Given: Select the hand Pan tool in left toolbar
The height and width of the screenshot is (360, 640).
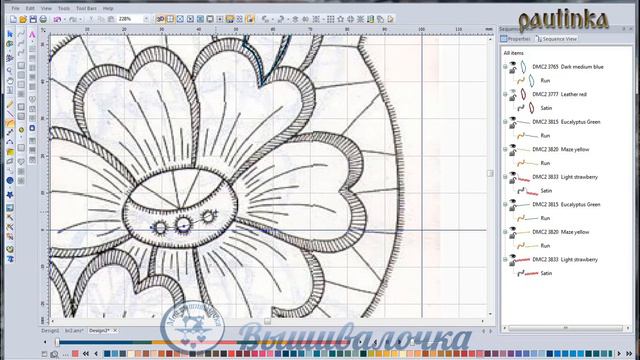Looking at the screenshot, I should pos(10,80).
